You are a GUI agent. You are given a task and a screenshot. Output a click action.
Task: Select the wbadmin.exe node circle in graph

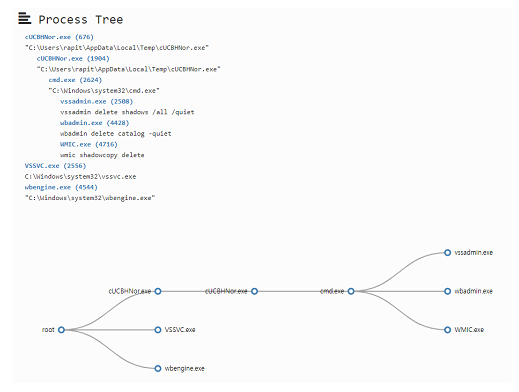[x=448, y=291]
